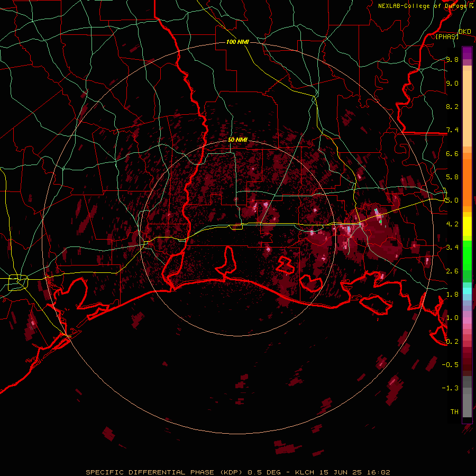Click the 6.6 value on the color scale
This screenshot has width=476, height=476.
coord(452,153)
